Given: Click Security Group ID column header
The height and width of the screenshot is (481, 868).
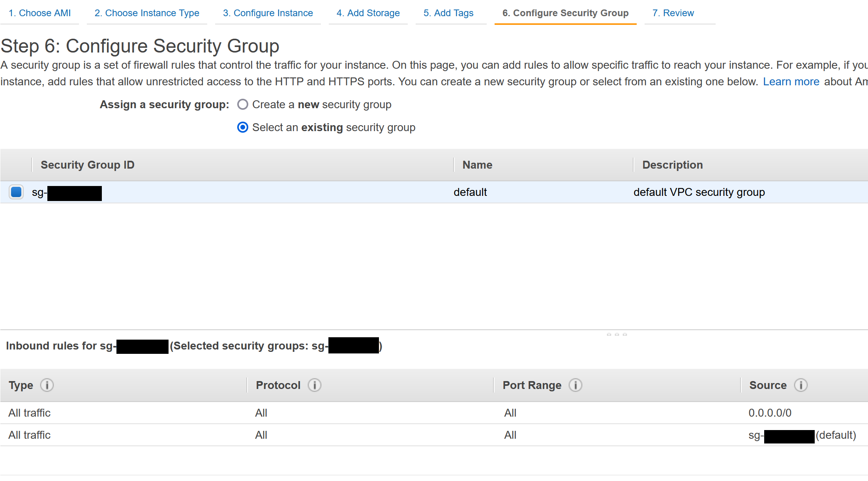Looking at the screenshot, I should [x=88, y=165].
